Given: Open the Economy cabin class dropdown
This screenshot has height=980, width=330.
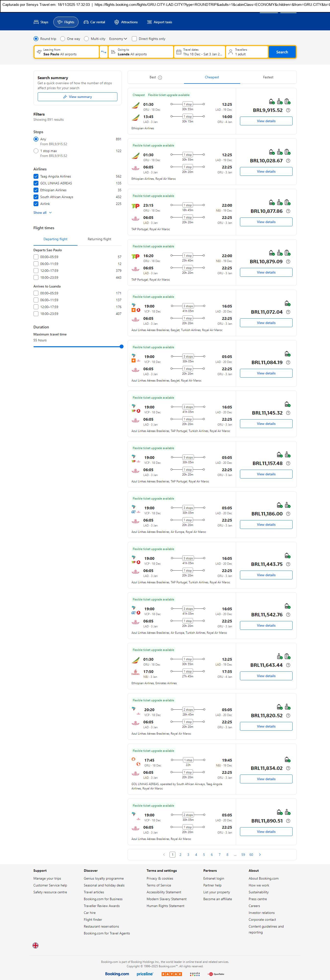Looking at the screenshot, I should pyautogui.click(x=118, y=39).
